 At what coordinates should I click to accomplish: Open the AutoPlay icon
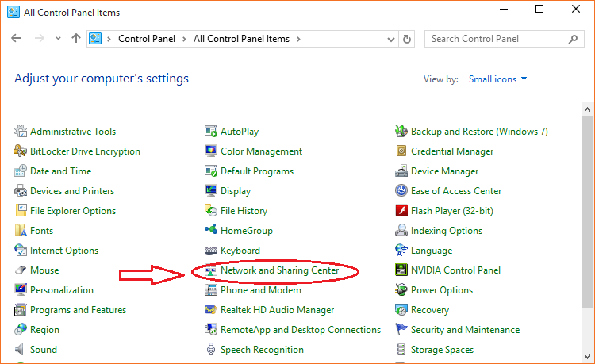(x=211, y=131)
